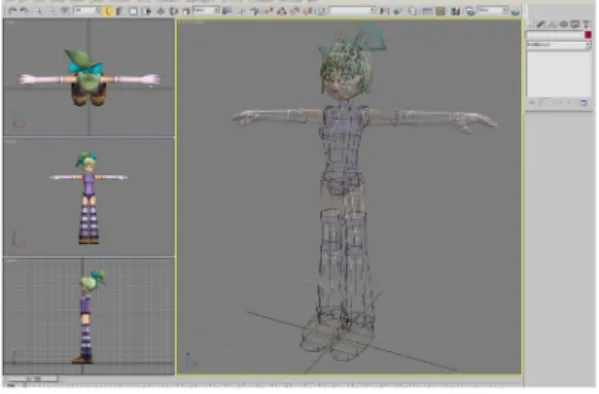Click the Redo arrow in the main toolbar
This screenshot has height=394, width=599.
click(x=24, y=11)
